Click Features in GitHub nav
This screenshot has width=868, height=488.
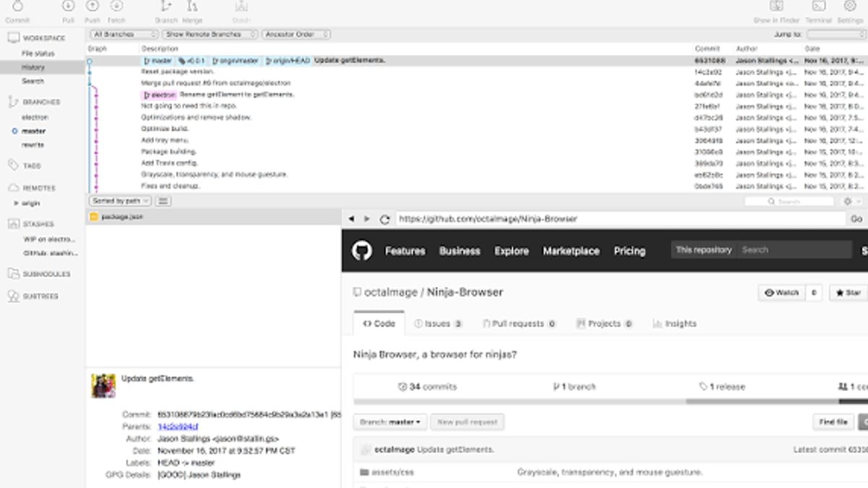click(x=405, y=251)
